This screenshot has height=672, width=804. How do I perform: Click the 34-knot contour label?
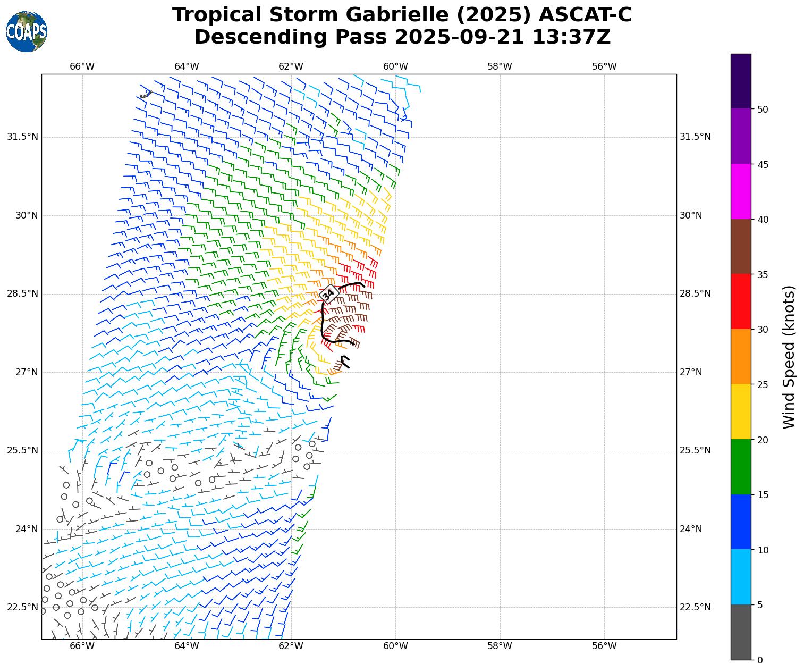[x=329, y=293]
